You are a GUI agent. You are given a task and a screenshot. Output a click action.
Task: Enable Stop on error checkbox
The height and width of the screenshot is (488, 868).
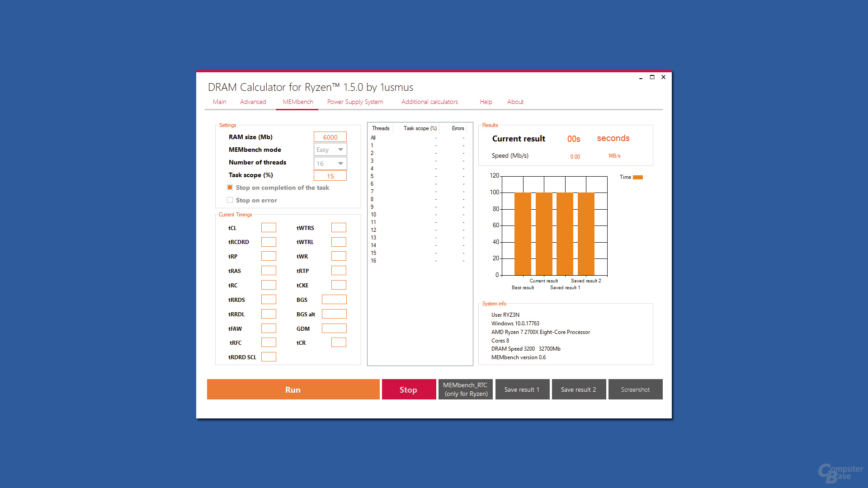click(230, 200)
